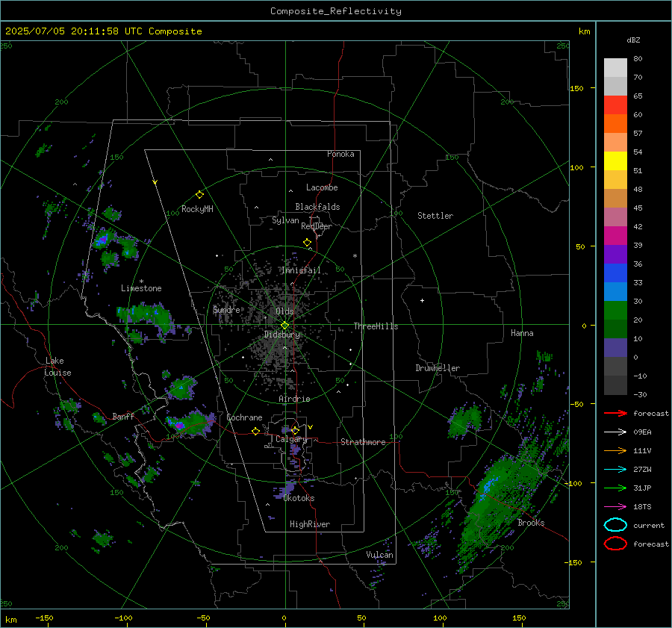Click the 'Stettler' label

pyautogui.click(x=435, y=216)
